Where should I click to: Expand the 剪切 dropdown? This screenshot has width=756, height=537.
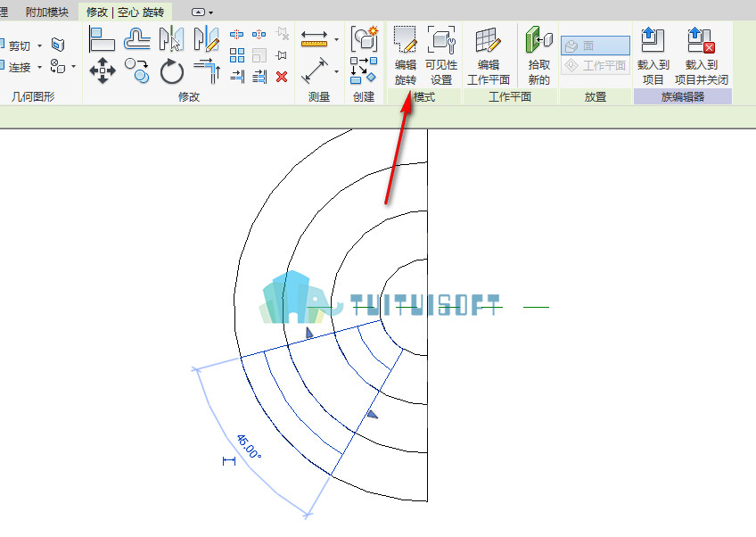pyautogui.click(x=39, y=45)
